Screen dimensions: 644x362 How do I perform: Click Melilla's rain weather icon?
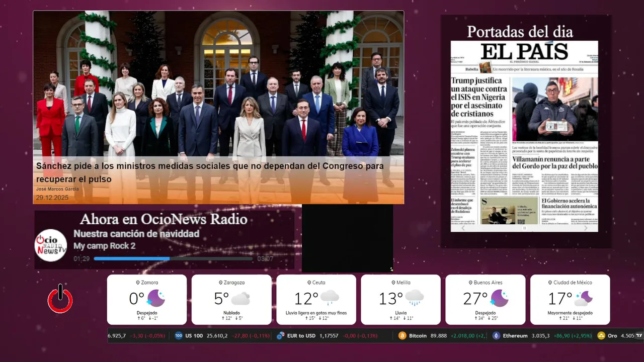click(414, 298)
